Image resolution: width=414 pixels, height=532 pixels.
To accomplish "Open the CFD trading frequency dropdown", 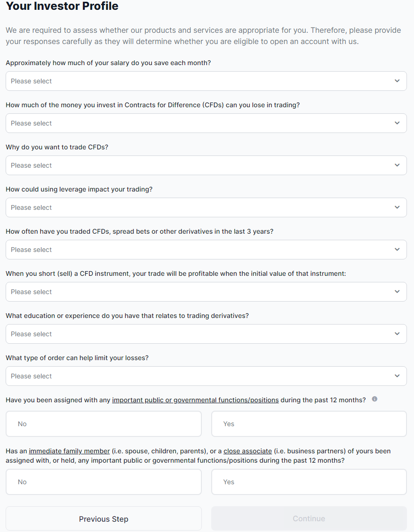I will [206, 250].
